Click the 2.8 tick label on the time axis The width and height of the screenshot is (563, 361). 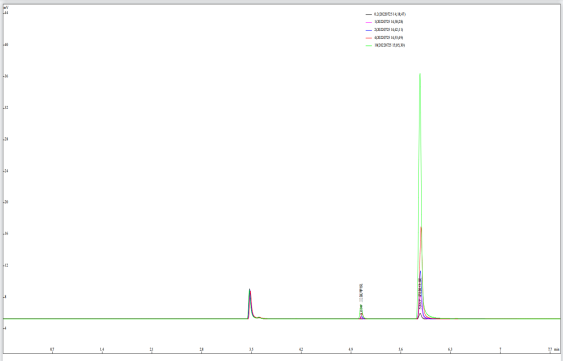click(x=201, y=349)
